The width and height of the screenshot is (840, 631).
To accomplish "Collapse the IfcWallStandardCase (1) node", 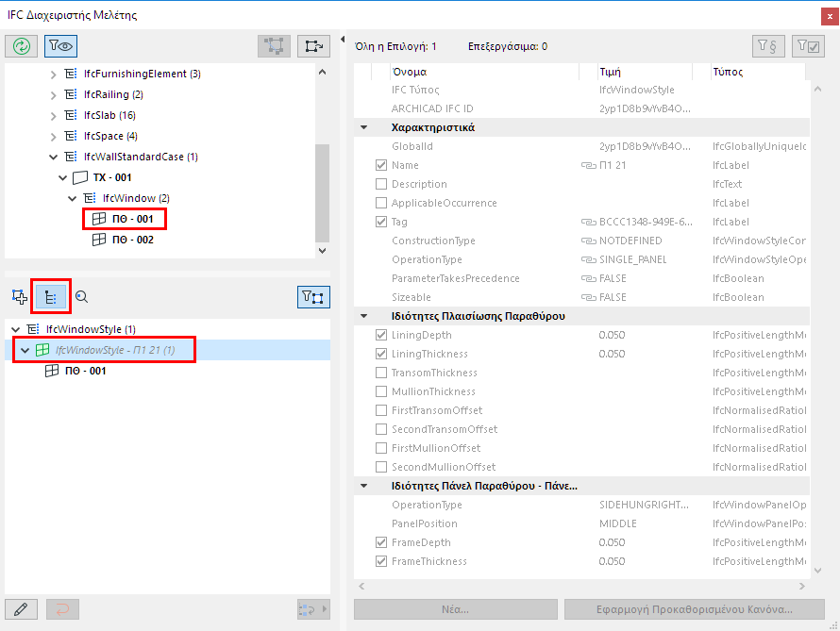I will coord(53,157).
